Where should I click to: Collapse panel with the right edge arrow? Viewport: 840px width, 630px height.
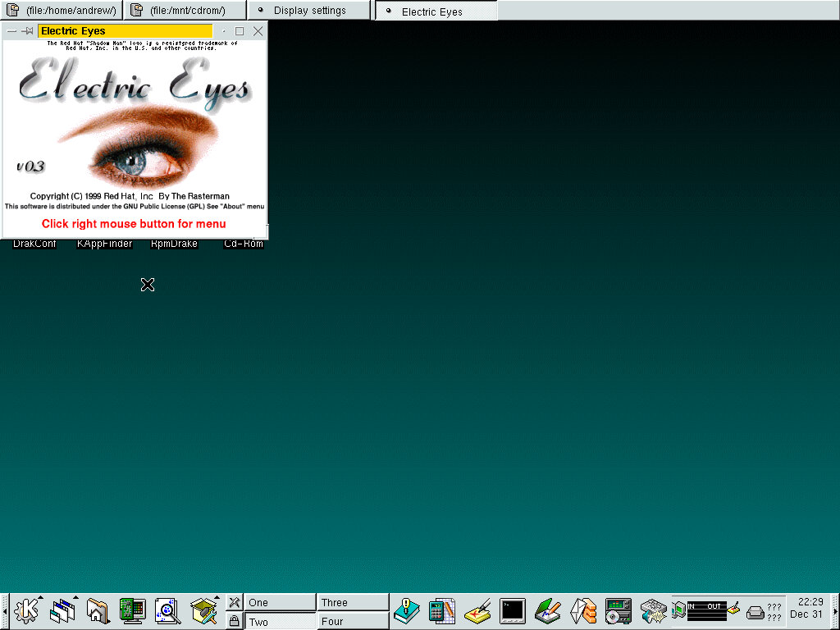point(835,611)
